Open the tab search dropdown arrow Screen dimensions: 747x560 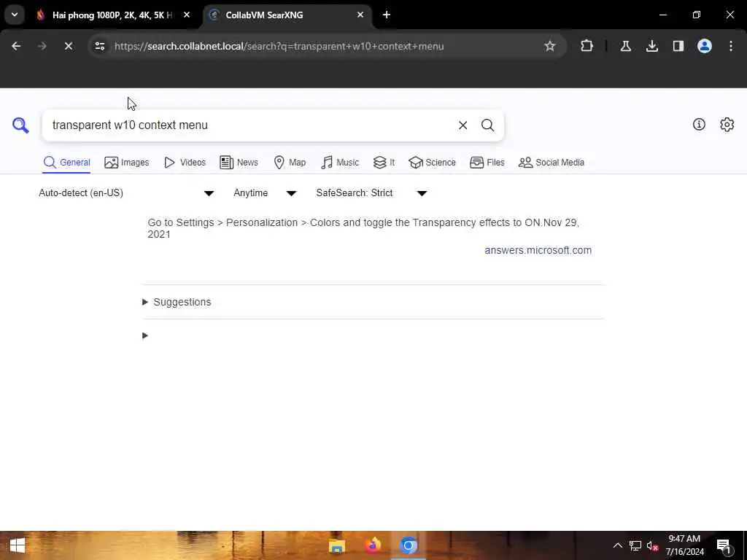pos(15,15)
